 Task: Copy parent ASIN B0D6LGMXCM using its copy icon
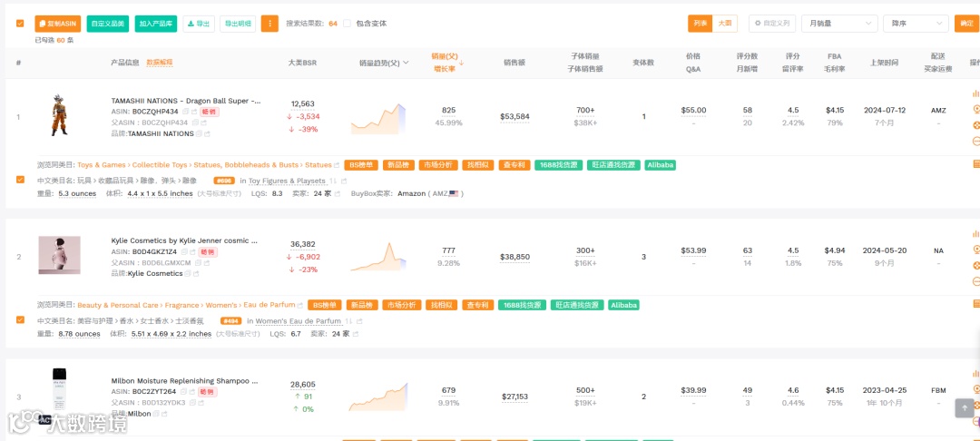[196, 263]
